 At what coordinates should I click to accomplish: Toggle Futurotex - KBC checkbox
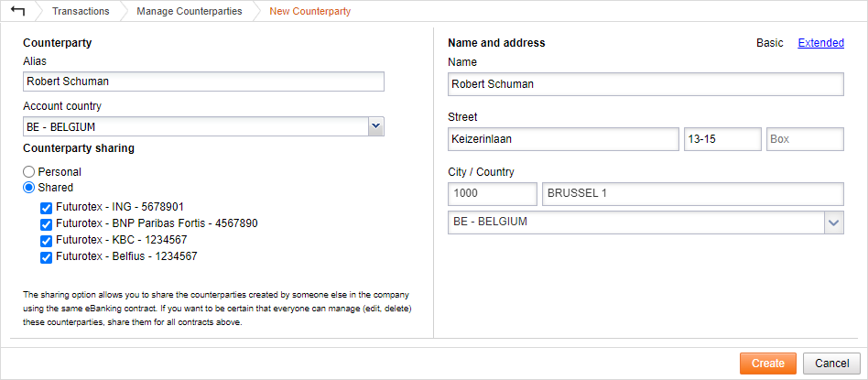click(x=46, y=240)
